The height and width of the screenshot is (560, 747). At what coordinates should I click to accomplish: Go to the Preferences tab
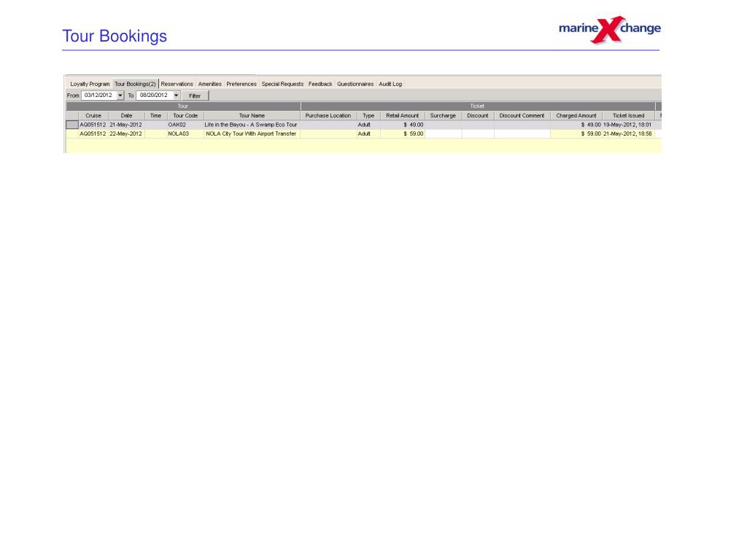point(241,84)
